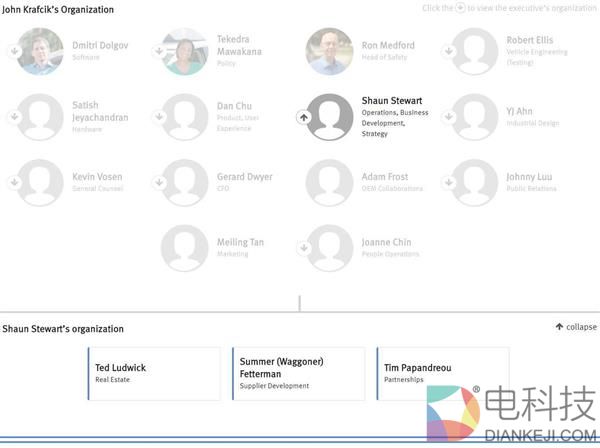Click Dmitri Dolgov's profile photo
Image resolution: width=600 pixels, height=448 pixels.
[x=41, y=51]
